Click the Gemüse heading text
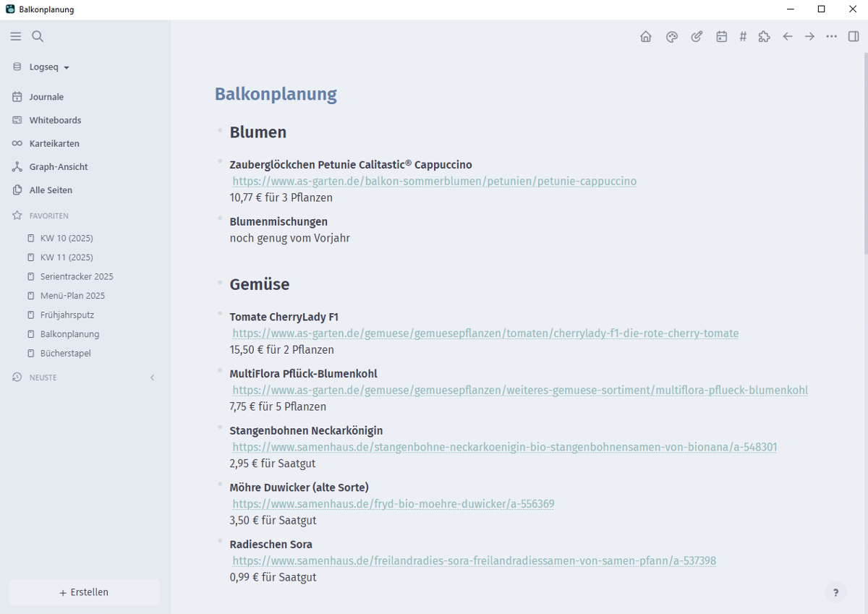This screenshot has width=868, height=614. pyautogui.click(x=260, y=284)
